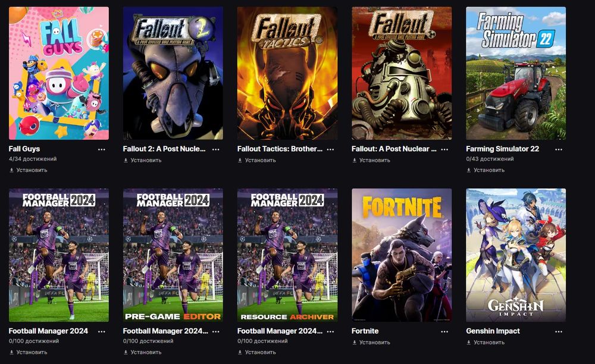The image size is (595, 364).
Task: Click Установить under Fortnite
Action: (375, 343)
